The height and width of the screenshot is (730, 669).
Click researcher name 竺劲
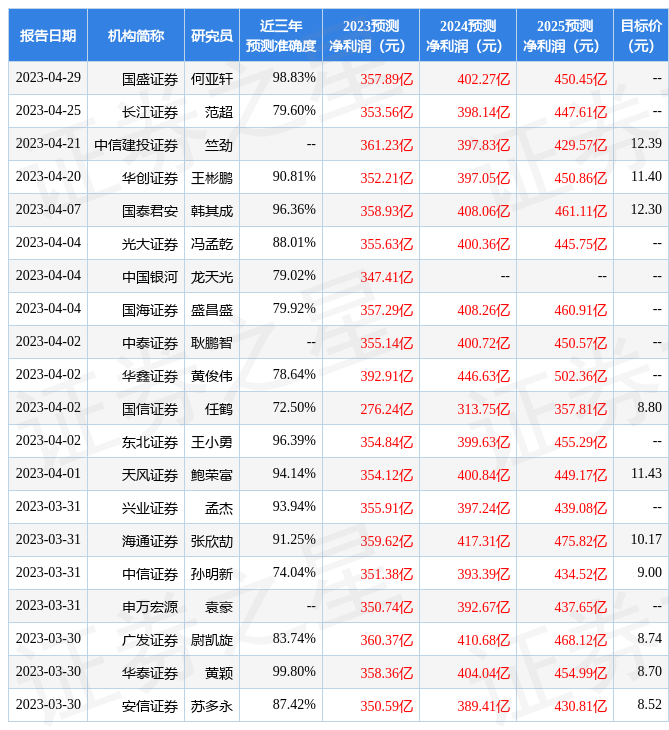[x=219, y=145]
